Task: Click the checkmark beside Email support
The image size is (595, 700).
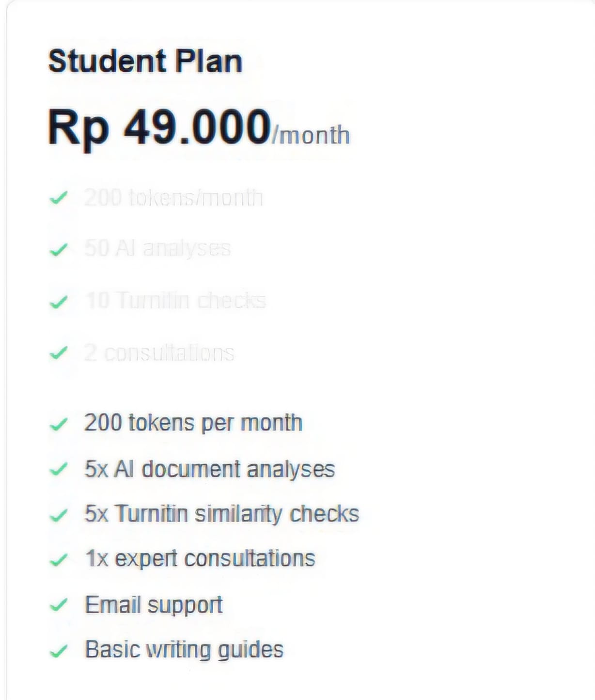Action: (x=58, y=605)
